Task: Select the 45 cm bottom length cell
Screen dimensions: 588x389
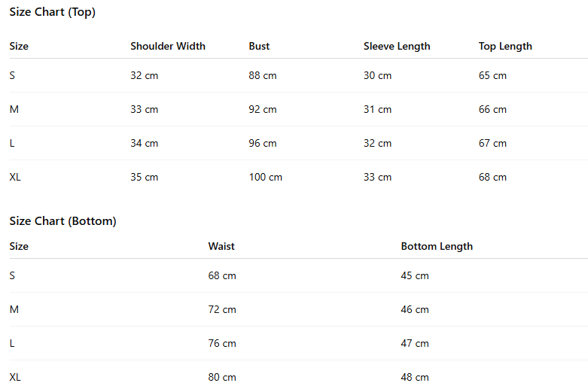Action: pyautogui.click(x=415, y=275)
